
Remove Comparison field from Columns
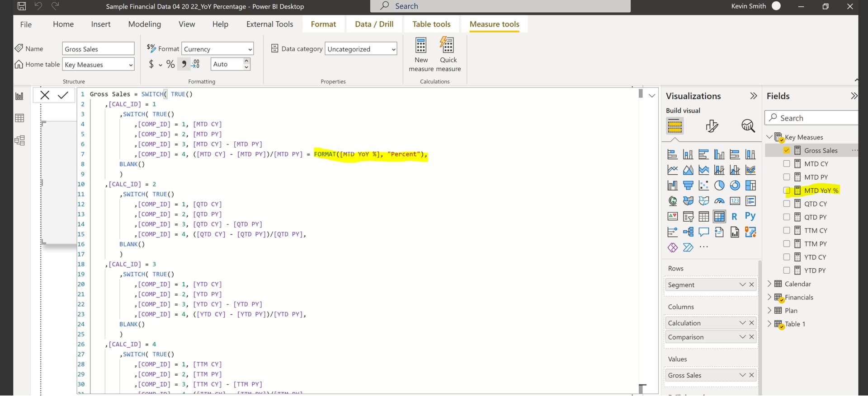(x=751, y=337)
